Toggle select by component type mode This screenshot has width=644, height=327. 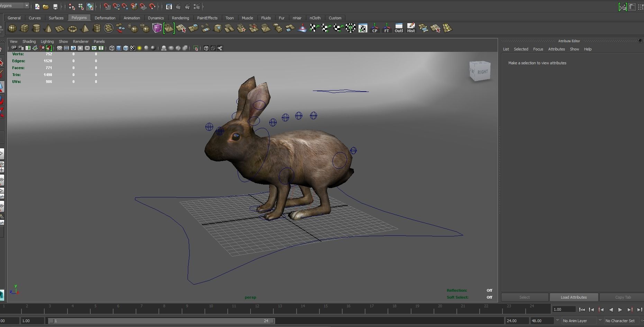pyautogui.click(x=90, y=7)
